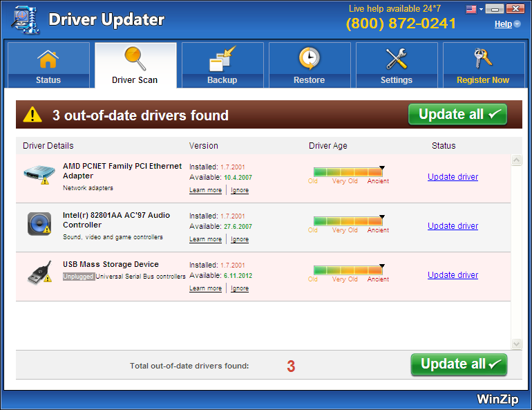Viewport: 532px width, 410px height.
Task: Learn more about AMD PCNET driver
Action: click(205, 190)
